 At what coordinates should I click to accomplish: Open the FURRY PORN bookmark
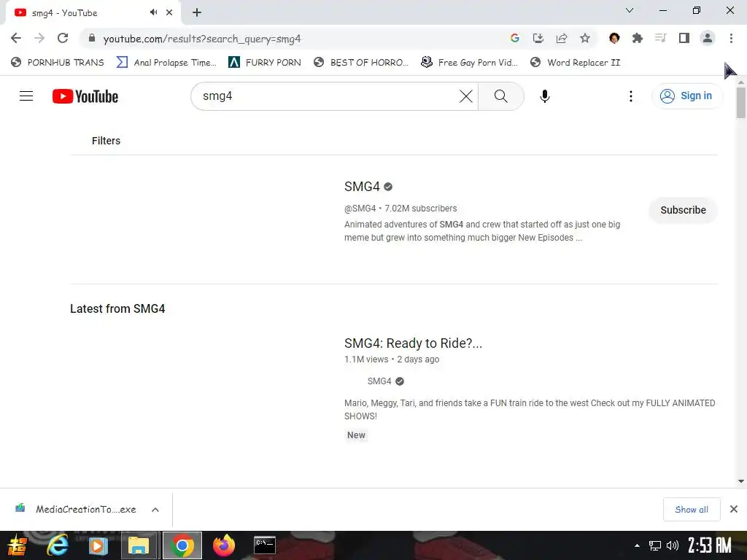click(265, 63)
